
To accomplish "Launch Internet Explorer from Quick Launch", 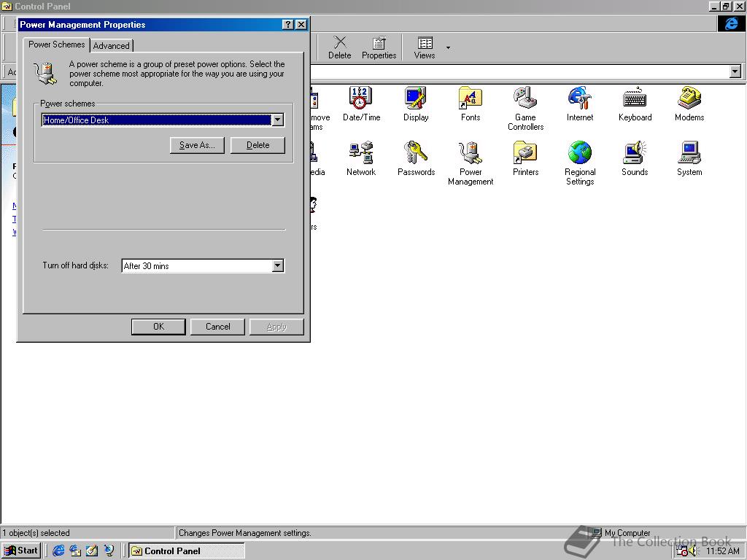I will [x=58, y=551].
